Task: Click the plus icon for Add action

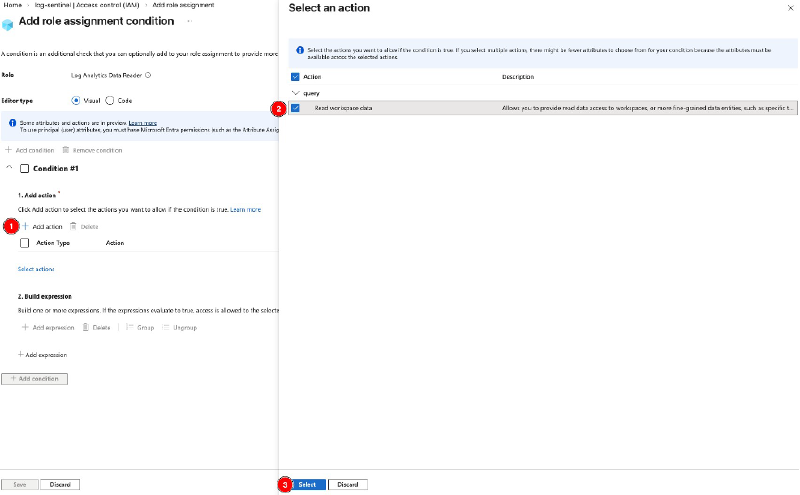Action: [x=26, y=227]
